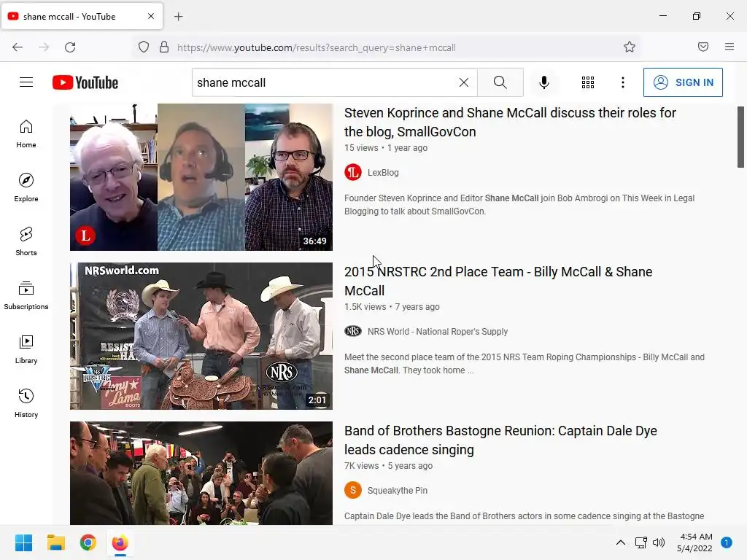The image size is (747, 560).
Task: Click the Firefox taskbar icon
Action: click(x=120, y=542)
